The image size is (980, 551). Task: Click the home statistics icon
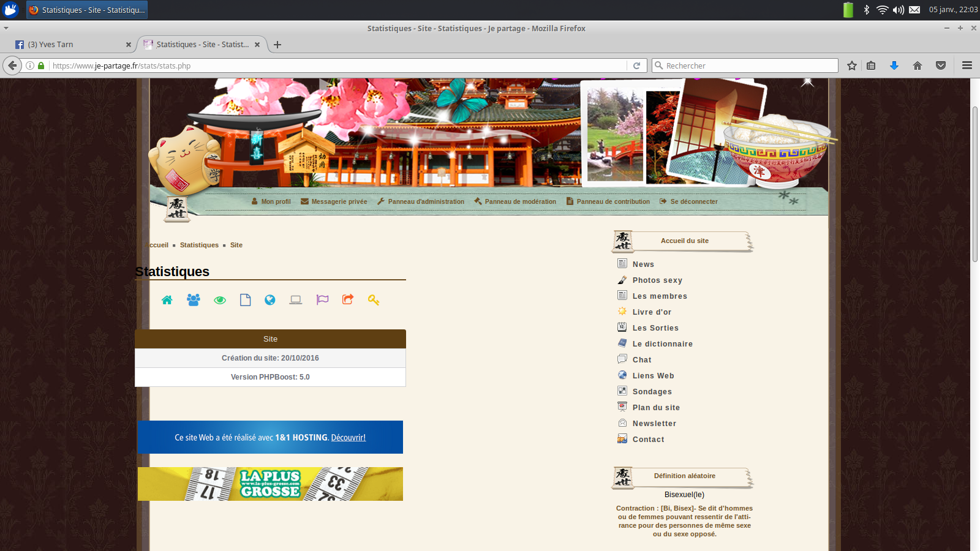(x=167, y=300)
